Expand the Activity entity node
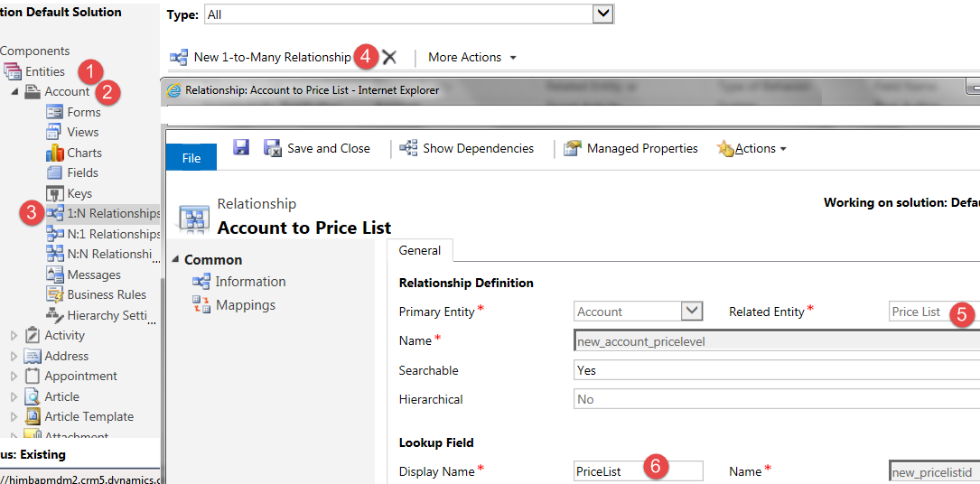 (14, 336)
